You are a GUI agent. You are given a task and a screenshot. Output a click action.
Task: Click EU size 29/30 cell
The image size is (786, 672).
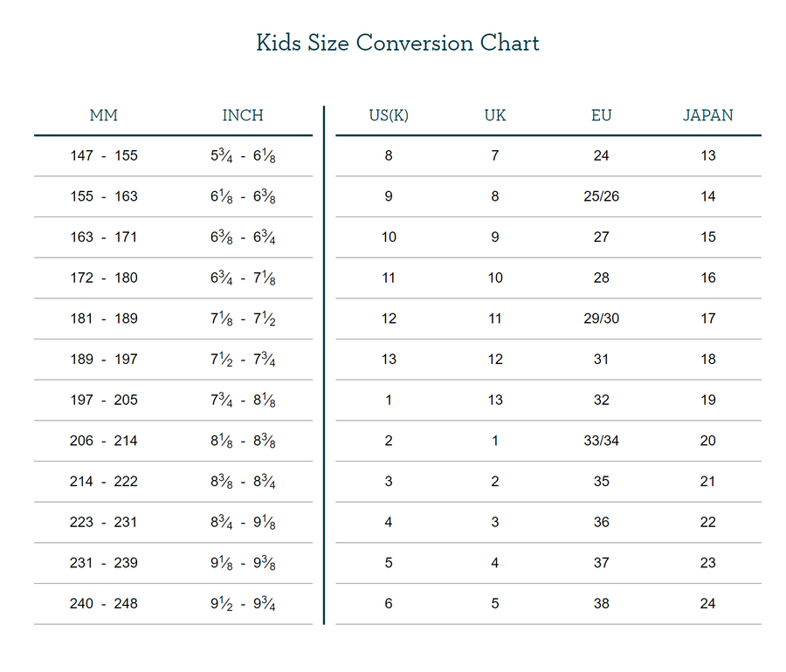(x=601, y=319)
